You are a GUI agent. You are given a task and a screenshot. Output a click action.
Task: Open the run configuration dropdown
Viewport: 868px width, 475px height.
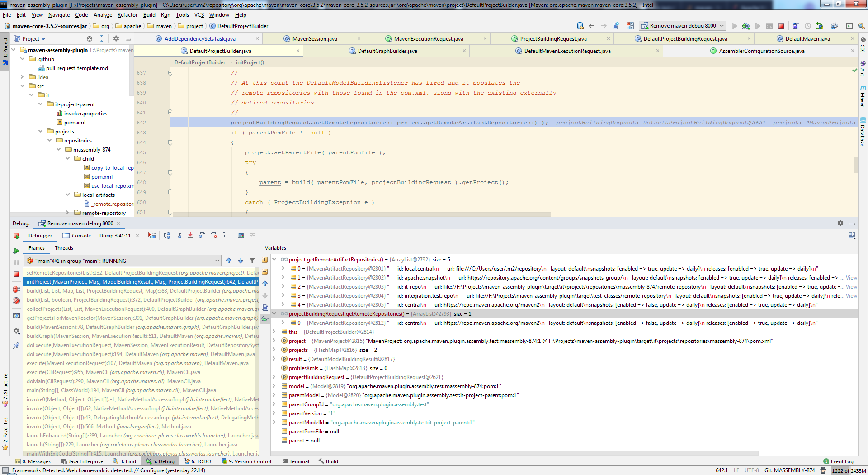point(682,26)
